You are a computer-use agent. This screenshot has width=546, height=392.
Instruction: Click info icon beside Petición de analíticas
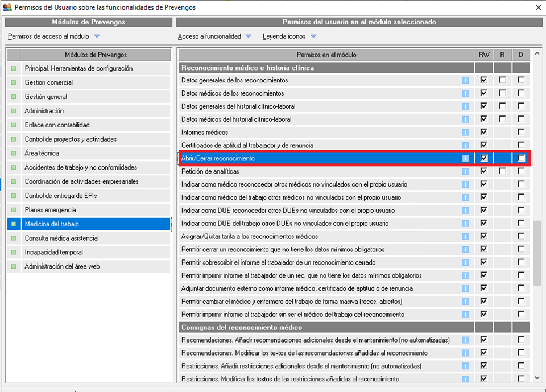(x=466, y=171)
